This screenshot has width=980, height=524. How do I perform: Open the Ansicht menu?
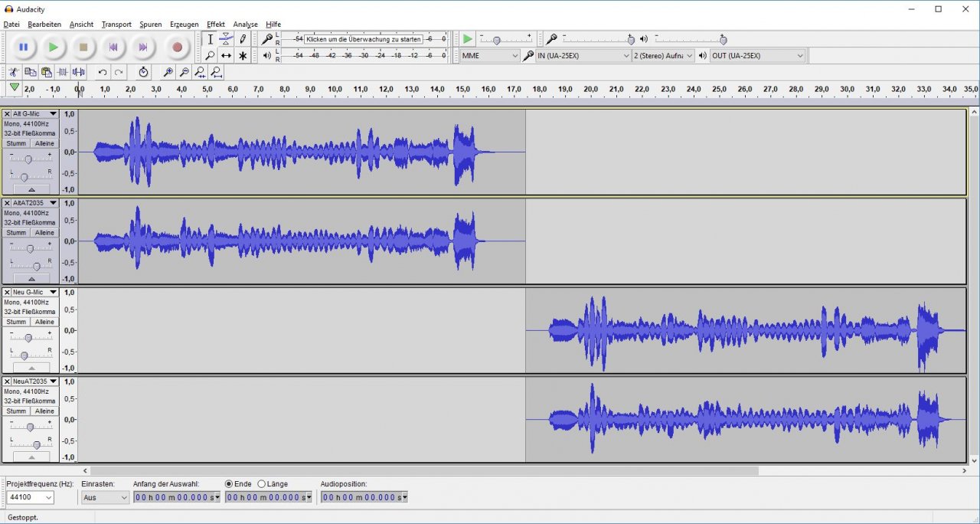(81, 25)
